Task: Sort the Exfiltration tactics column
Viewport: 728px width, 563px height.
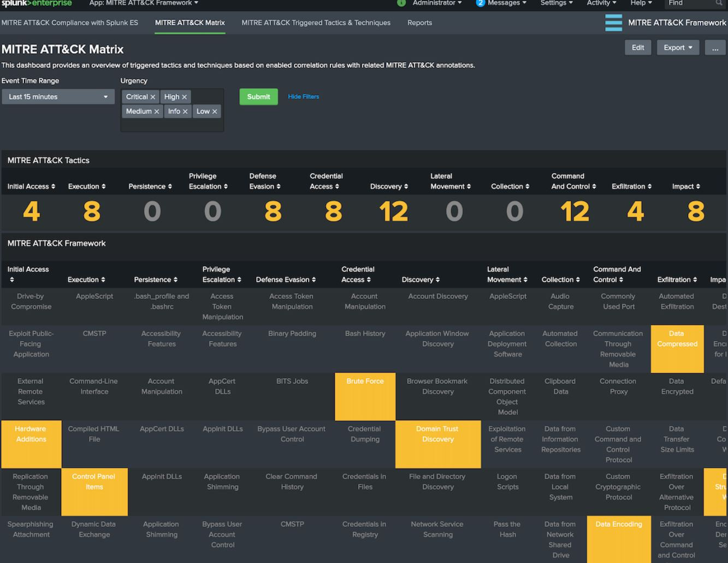Action: click(x=631, y=186)
